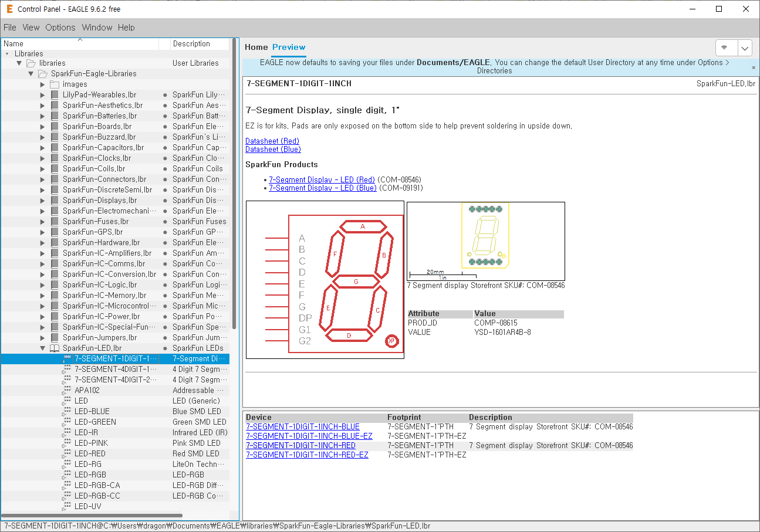The width and height of the screenshot is (760, 532).
Task: Open 7-Segment Display - LED (Red) product link
Action: click(x=322, y=179)
